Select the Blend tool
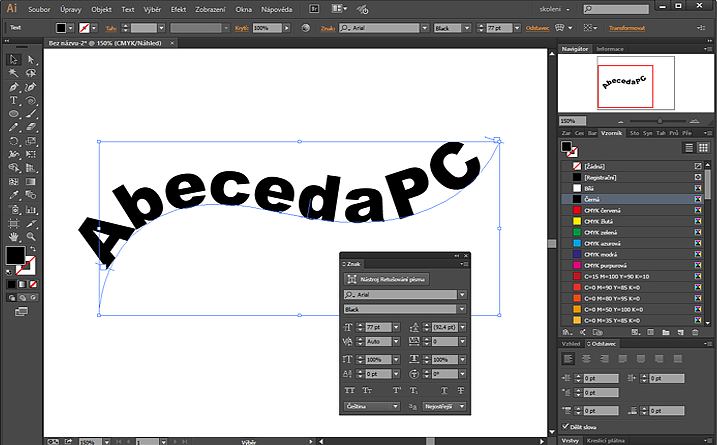Viewport: 717px width, 445px height. click(x=31, y=195)
